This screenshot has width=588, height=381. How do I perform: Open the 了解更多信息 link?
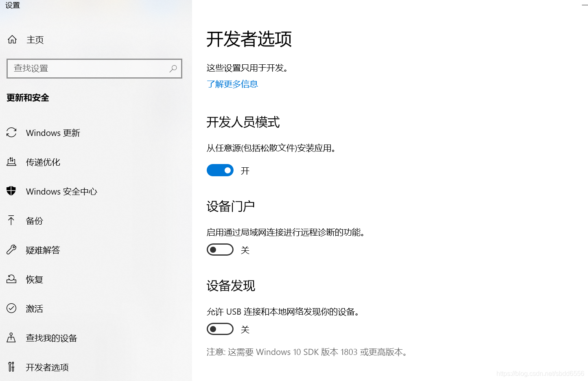[x=232, y=84]
